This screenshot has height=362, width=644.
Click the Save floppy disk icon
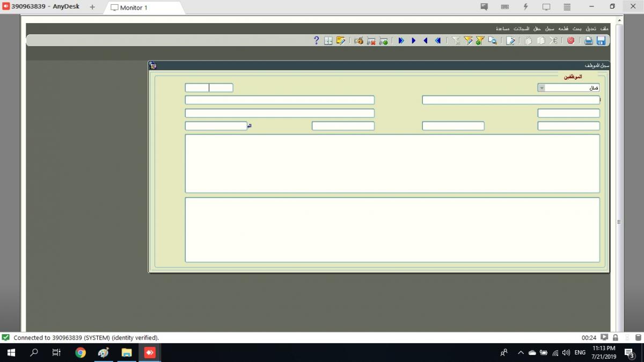point(601,41)
